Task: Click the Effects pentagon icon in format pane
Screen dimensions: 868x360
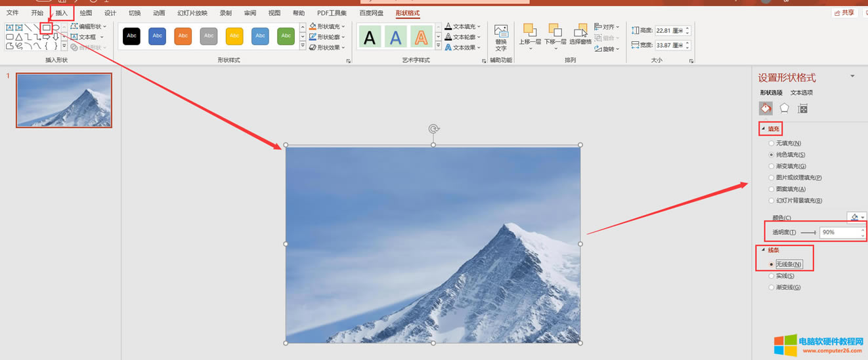Action: point(784,108)
